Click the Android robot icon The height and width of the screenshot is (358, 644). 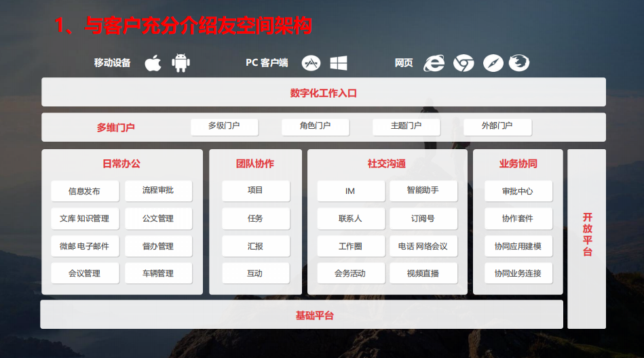pyautogui.click(x=181, y=63)
